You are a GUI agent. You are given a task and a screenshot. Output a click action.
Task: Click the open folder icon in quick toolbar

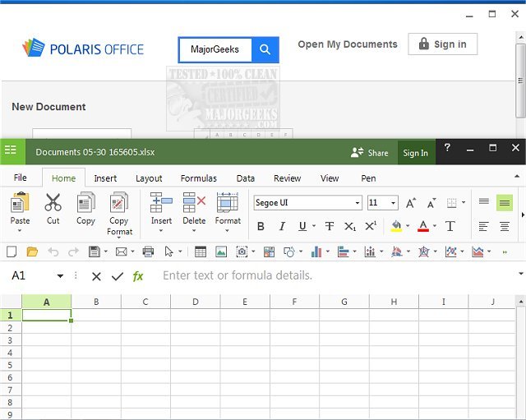point(32,252)
